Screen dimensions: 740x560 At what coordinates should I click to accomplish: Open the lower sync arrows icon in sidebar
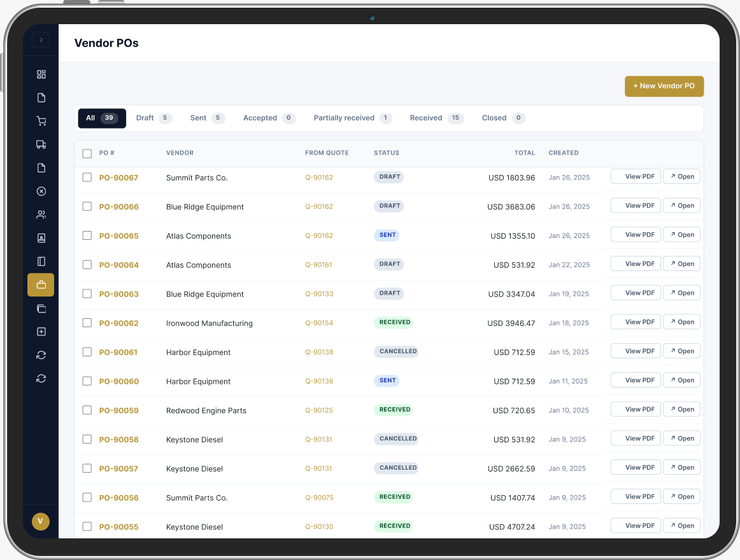pos(41,379)
